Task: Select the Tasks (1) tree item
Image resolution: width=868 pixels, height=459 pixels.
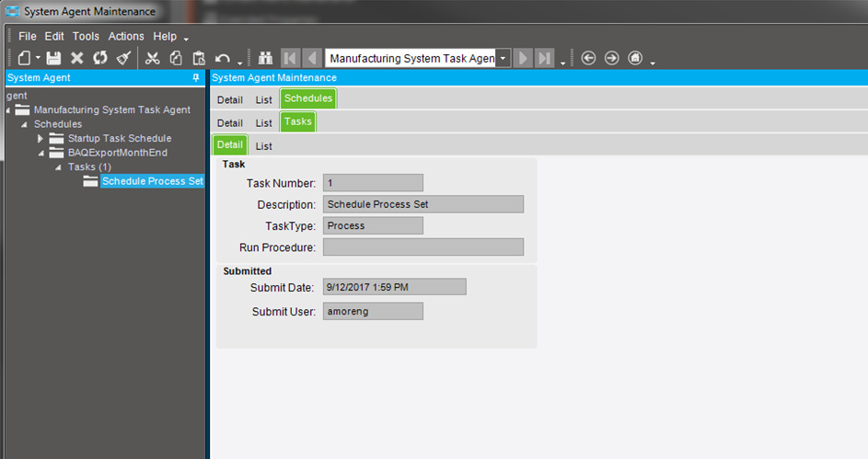Action: [x=89, y=166]
